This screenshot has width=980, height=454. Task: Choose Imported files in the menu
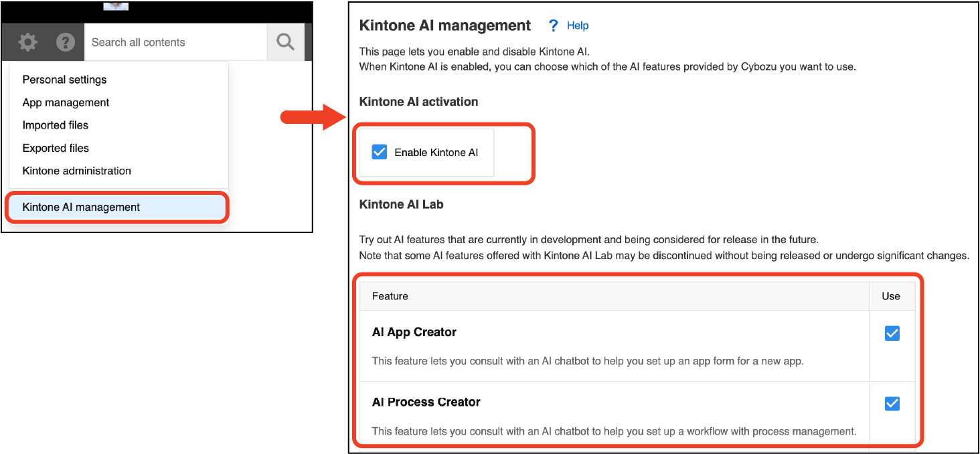click(x=56, y=125)
